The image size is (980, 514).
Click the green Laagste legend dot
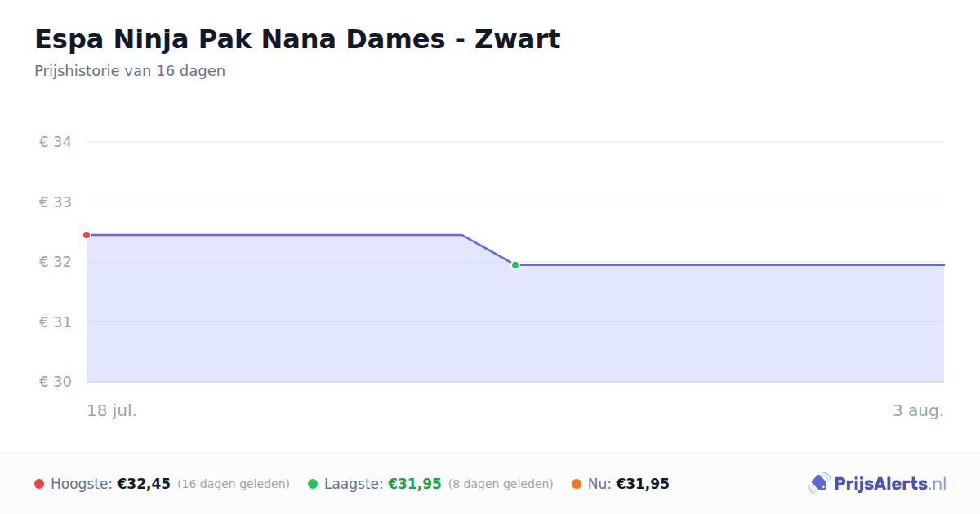313,484
